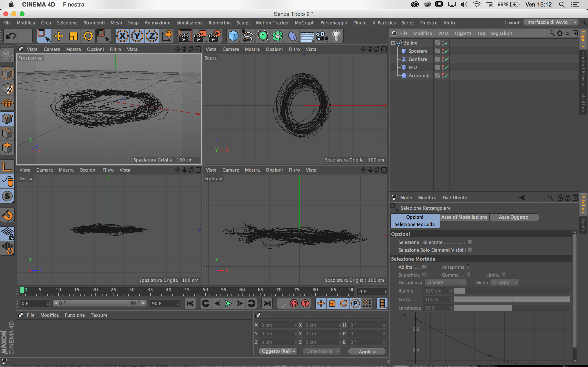
Task: Enable the Abilita soft selection checkbox
Action: point(424,267)
